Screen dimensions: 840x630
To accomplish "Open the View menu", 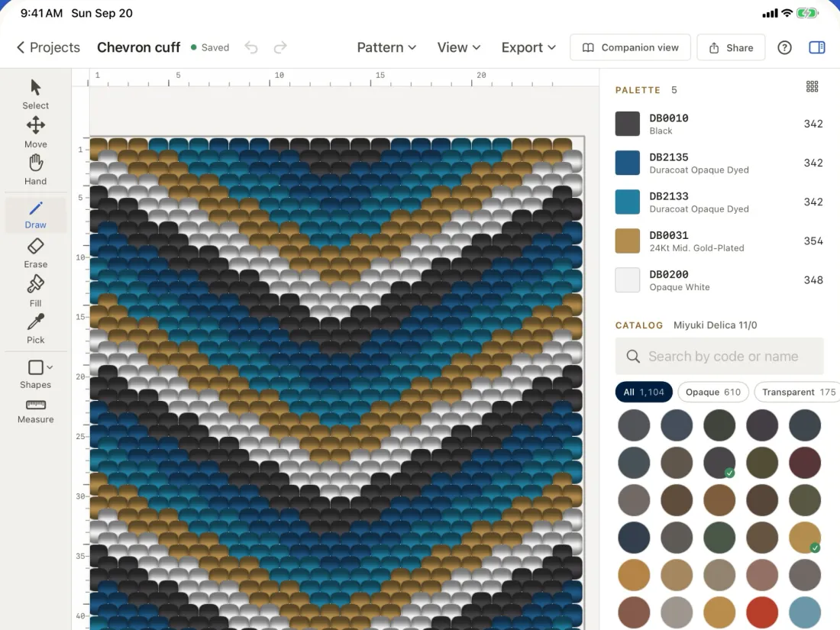I will [x=459, y=47].
